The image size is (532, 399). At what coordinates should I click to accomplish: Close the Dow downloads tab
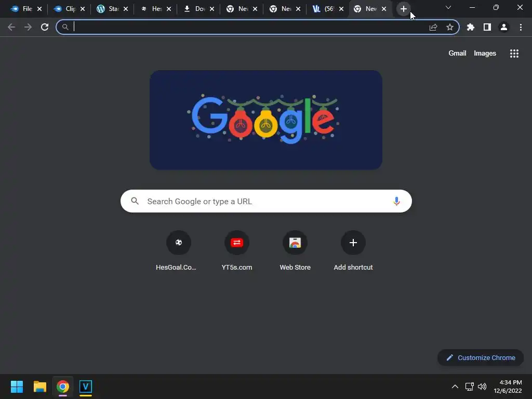point(212,9)
